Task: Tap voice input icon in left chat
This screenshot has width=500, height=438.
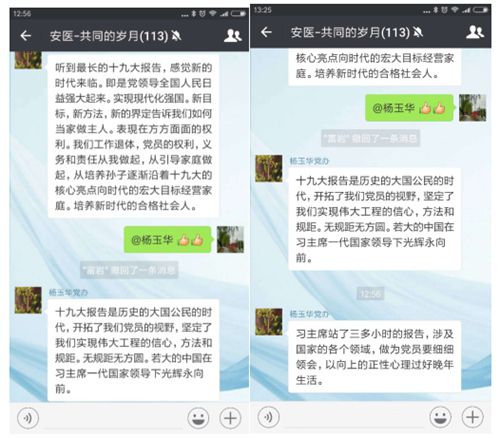Action: tap(28, 418)
